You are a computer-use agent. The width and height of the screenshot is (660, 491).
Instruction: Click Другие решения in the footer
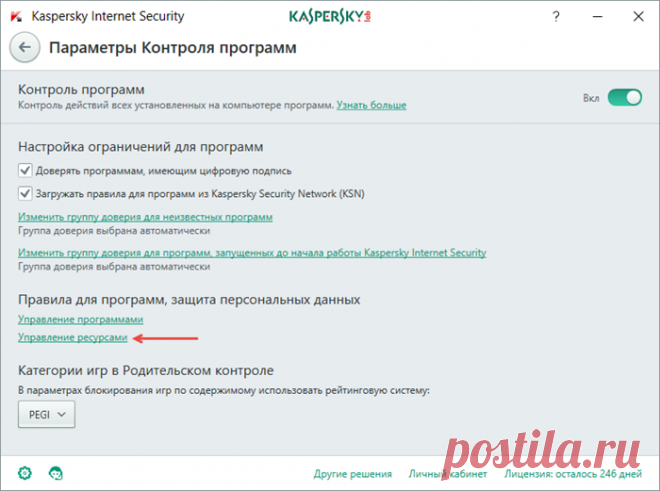point(353,474)
